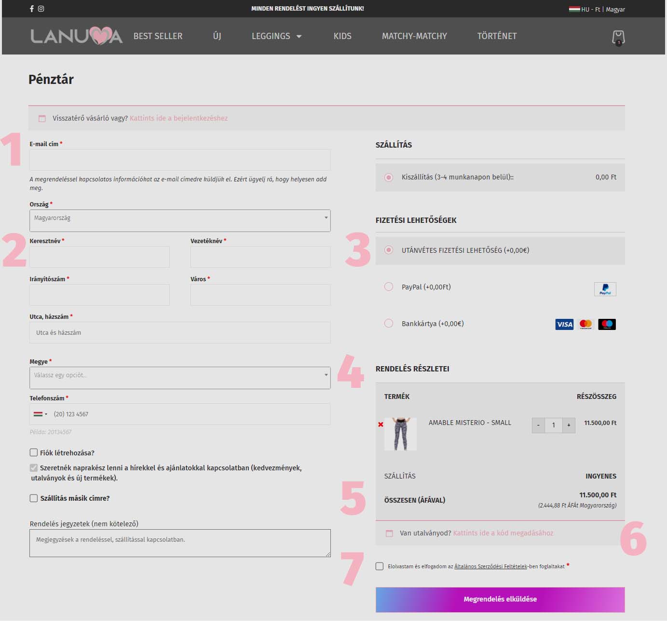The image size is (667, 644).
Task: Open the LEGGINGS menu
Action: click(x=276, y=36)
